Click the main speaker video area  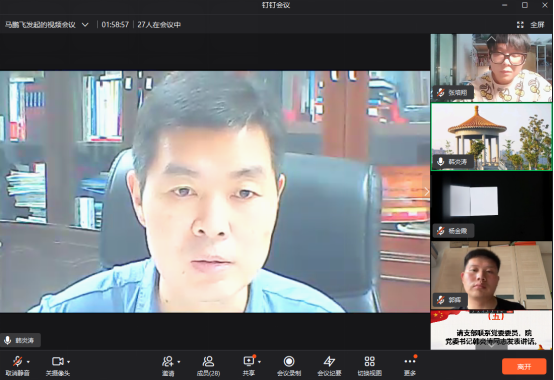click(215, 192)
